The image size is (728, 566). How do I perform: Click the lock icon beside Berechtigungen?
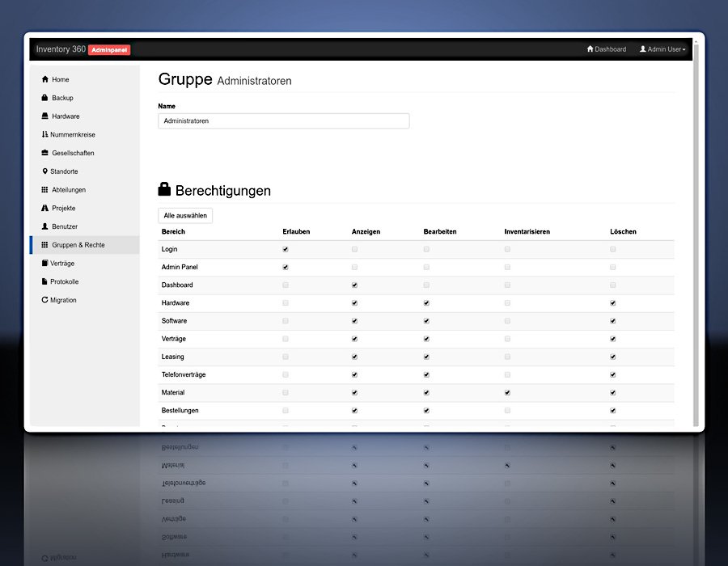[x=164, y=189]
